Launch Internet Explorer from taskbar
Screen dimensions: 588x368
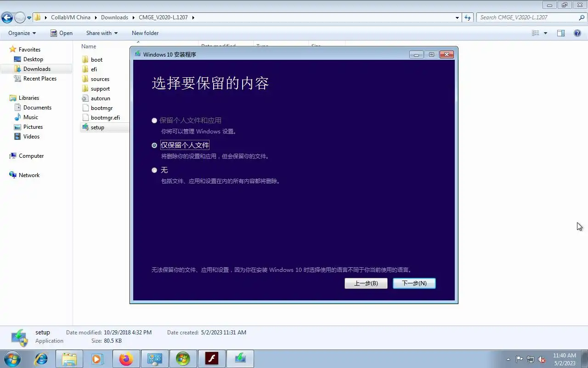41,359
